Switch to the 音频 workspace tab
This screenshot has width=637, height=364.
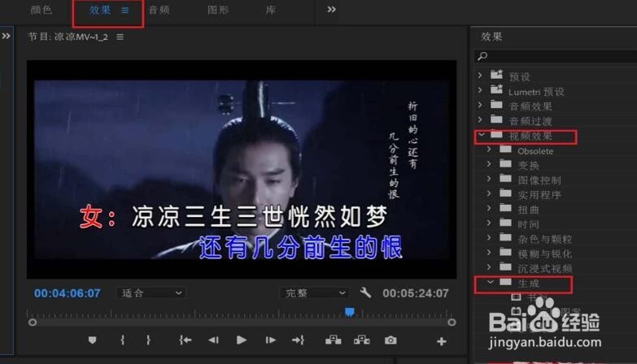159,10
